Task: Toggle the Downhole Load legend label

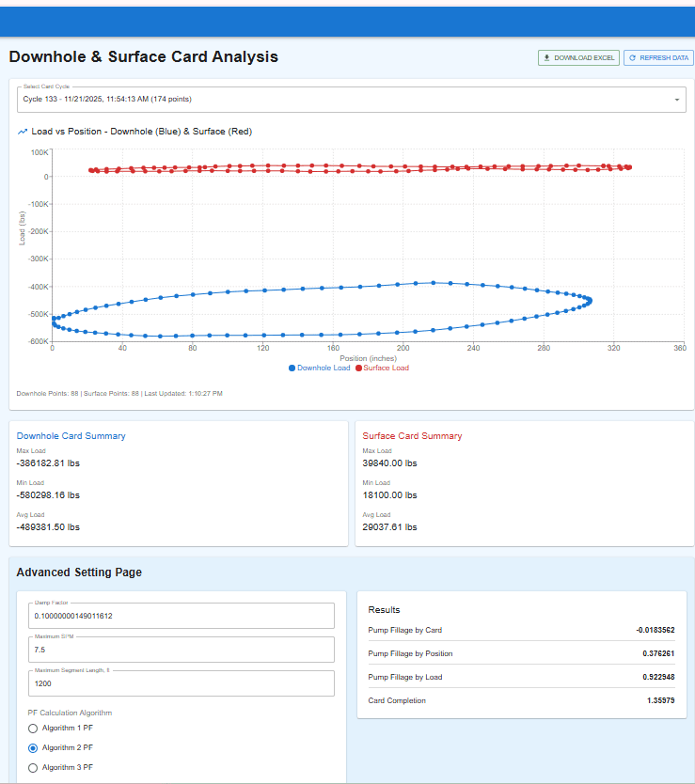Action: pyautogui.click(x=324, y=368)
